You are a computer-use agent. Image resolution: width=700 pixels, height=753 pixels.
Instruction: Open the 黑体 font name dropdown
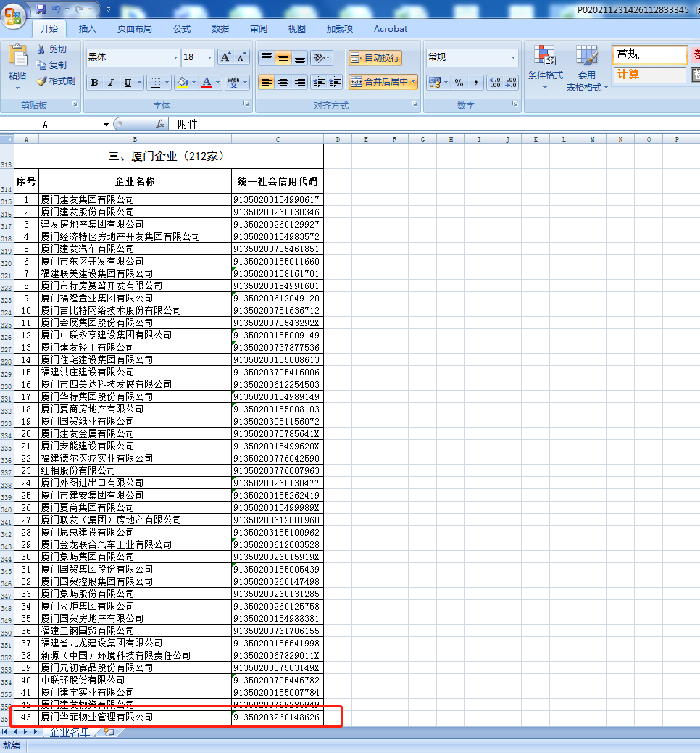coord(175,58)
